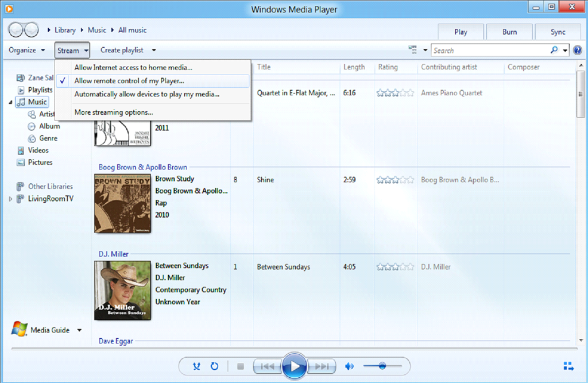
Task: Open the Genre view in tree
Action: click(x=48, y=138)
